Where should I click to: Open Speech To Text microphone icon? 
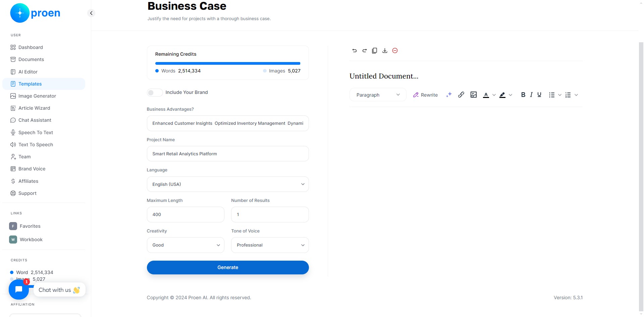[x=13, y=133]
